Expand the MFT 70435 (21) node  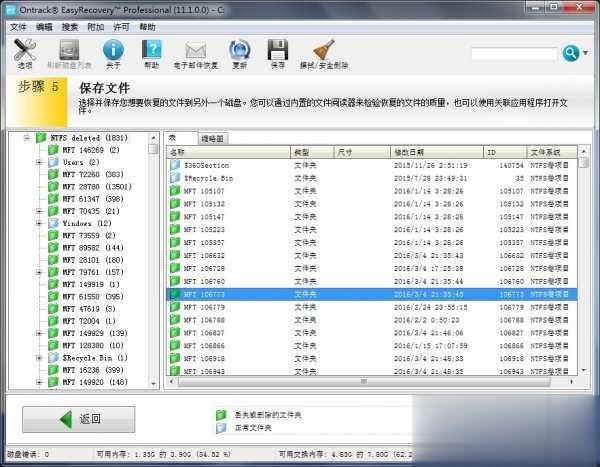(x=39, y=211)
